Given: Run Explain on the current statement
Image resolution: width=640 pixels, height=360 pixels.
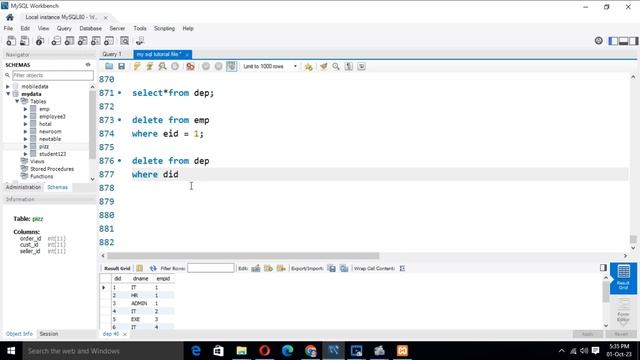Looking at the screenshot, I should (x=162, y=66).
